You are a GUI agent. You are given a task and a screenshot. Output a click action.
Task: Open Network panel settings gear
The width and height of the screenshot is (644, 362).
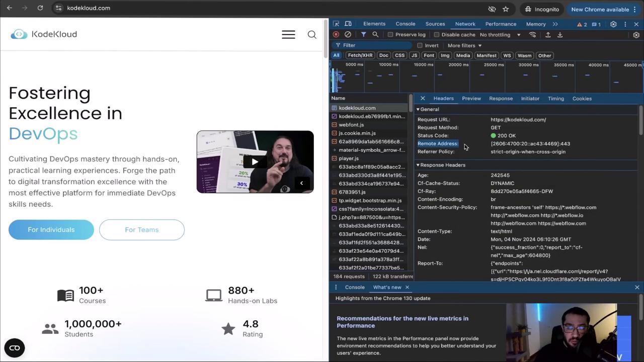point(636,35)
